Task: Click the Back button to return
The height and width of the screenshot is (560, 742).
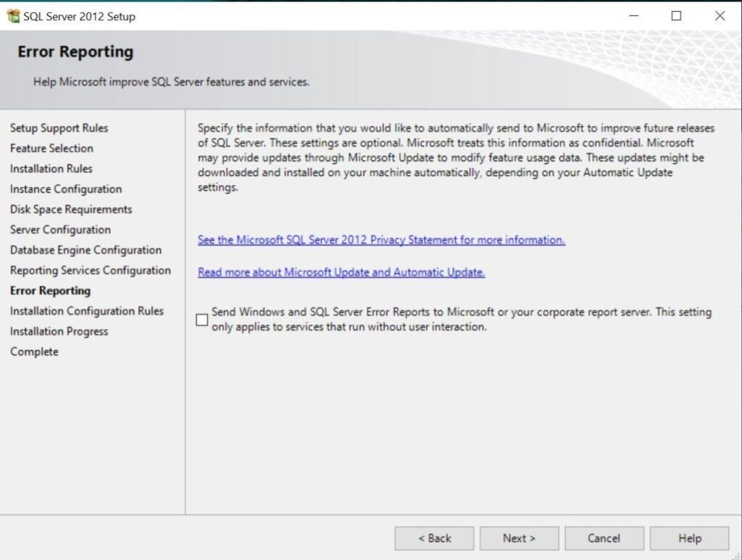Action: click(x=433, y=538)
